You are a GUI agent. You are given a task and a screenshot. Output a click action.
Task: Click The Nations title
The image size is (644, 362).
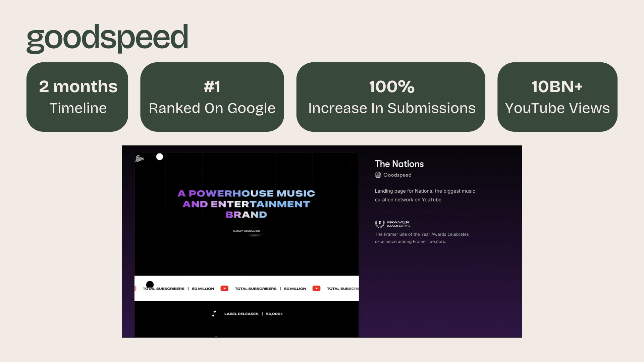399,164
